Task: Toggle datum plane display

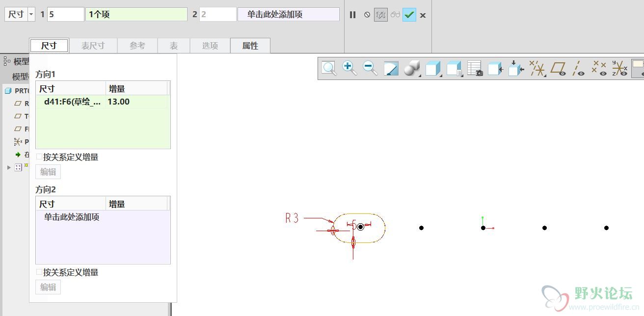Action: (x=559, y=68)
